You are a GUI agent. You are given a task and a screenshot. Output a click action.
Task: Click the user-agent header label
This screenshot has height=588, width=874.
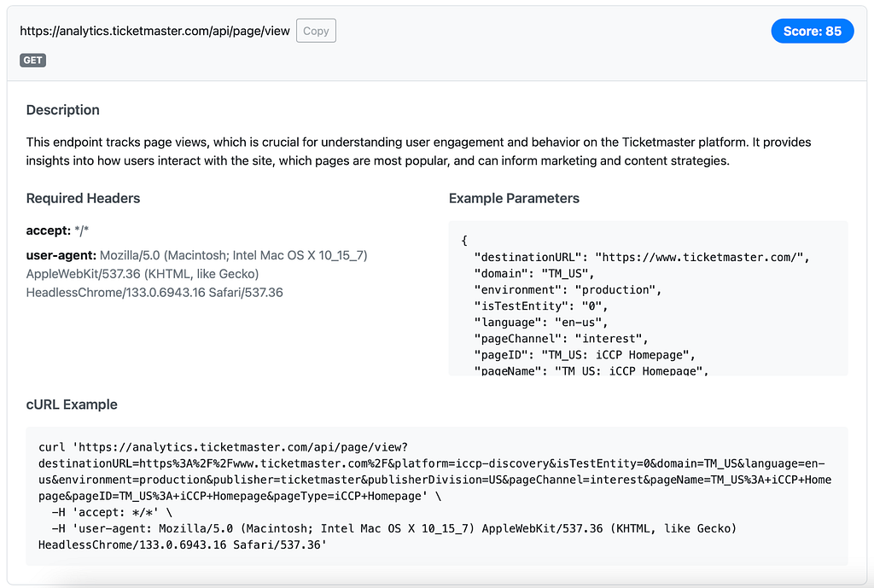(61, 255)
